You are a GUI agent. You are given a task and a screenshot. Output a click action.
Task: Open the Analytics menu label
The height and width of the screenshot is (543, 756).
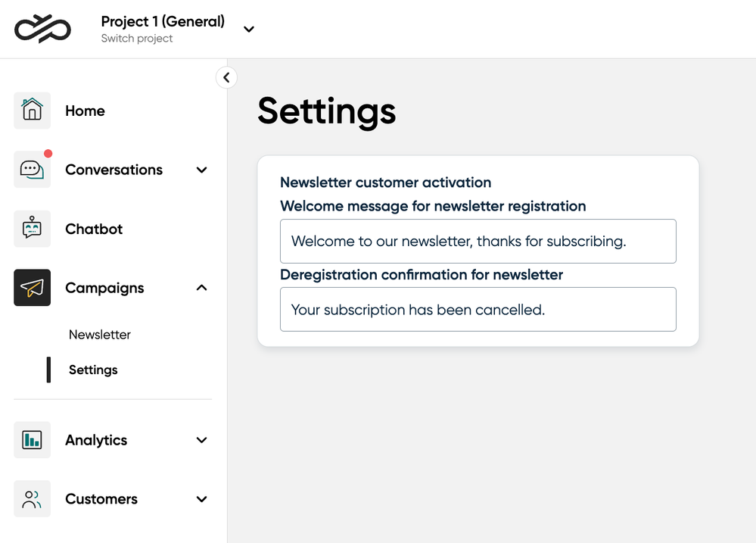click(96, 440)
